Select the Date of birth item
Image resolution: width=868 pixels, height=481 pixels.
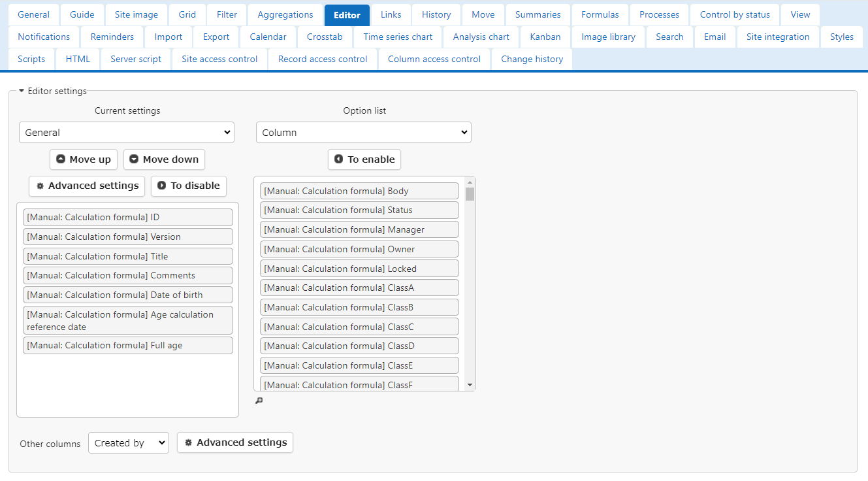[x=128, y=295]
